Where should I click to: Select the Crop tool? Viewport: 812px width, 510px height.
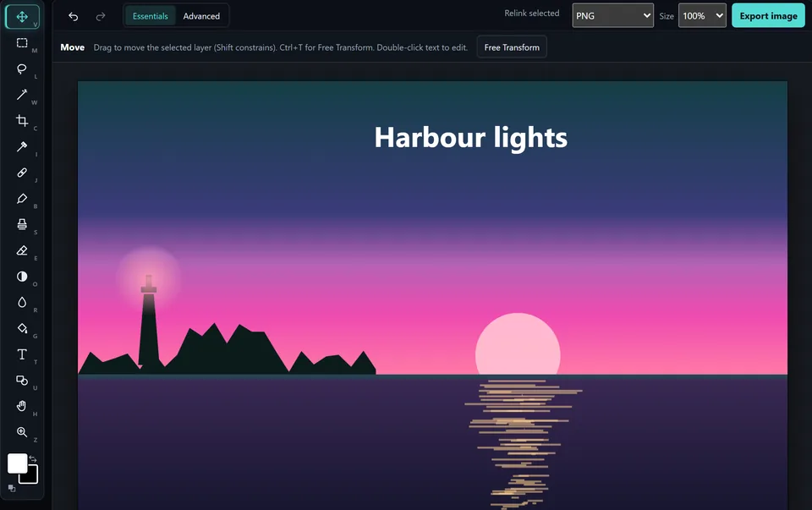22,121
